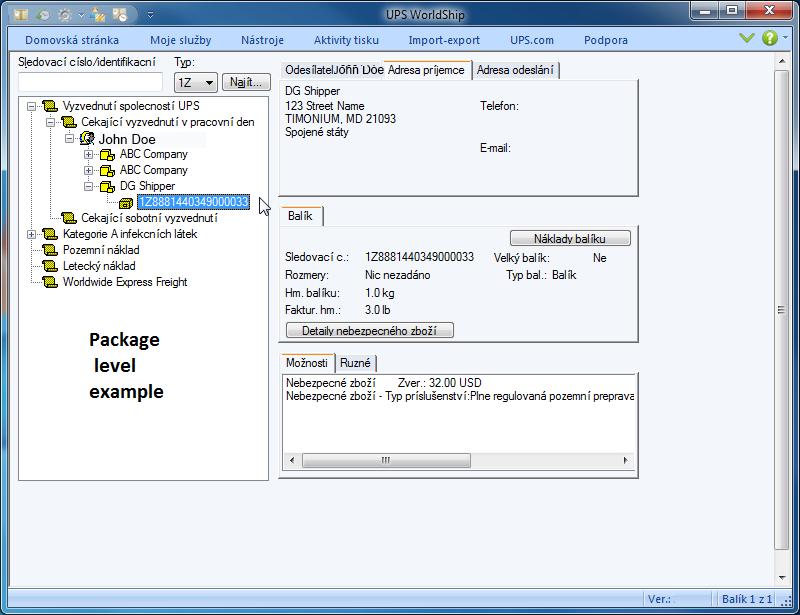Open the Podpora ribbon tab

tap(606, 40)
